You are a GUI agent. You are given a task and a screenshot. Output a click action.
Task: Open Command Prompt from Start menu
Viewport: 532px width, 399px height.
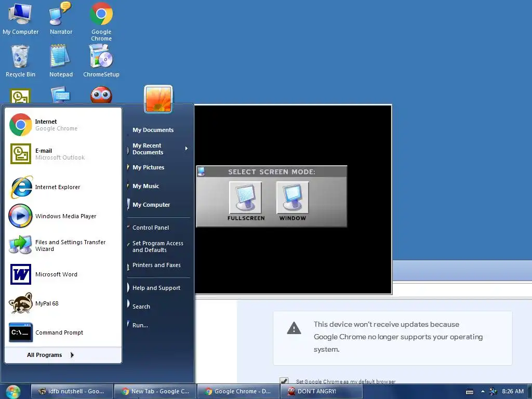pos(63,332)
